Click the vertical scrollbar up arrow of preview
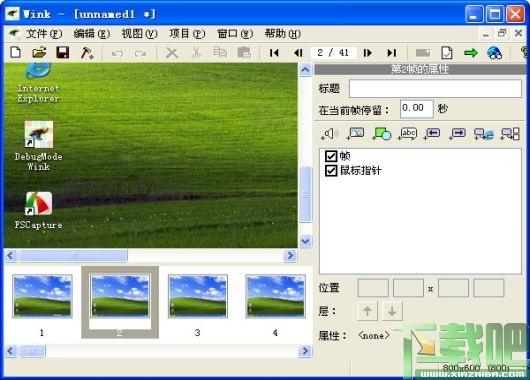Viewport: 530px width, 380px height. pyautogui.click(x=305, y=70)
